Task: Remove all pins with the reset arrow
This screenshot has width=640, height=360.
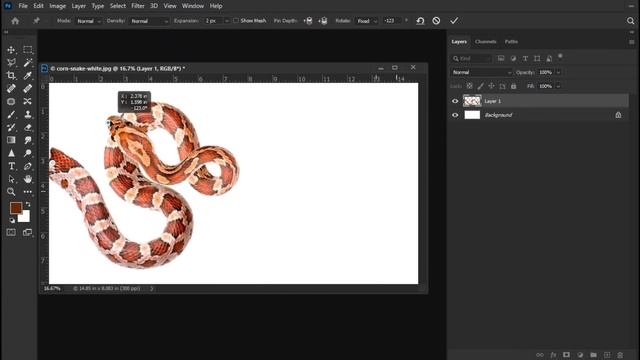Action: click(x=420, y=21)
